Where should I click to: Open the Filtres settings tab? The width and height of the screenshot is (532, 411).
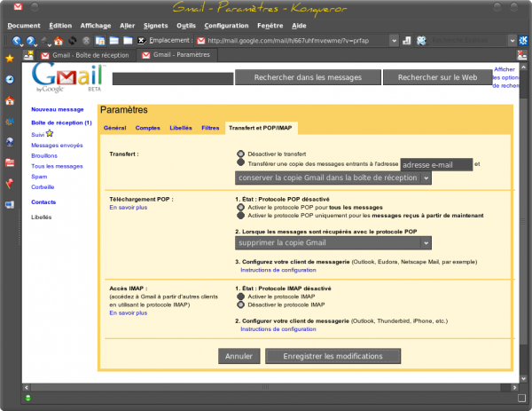pyautogui.click(x=210, y=128)
